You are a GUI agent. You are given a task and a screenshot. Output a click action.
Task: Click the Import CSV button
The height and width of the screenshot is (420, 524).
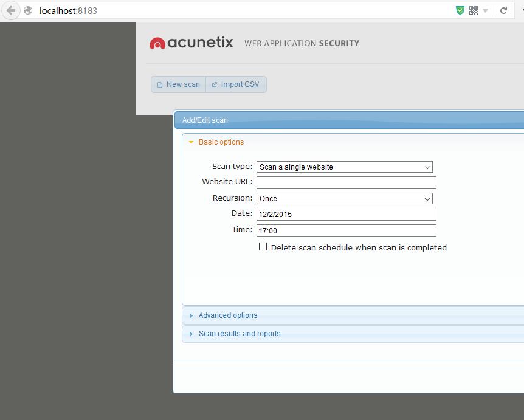(236, 84)
